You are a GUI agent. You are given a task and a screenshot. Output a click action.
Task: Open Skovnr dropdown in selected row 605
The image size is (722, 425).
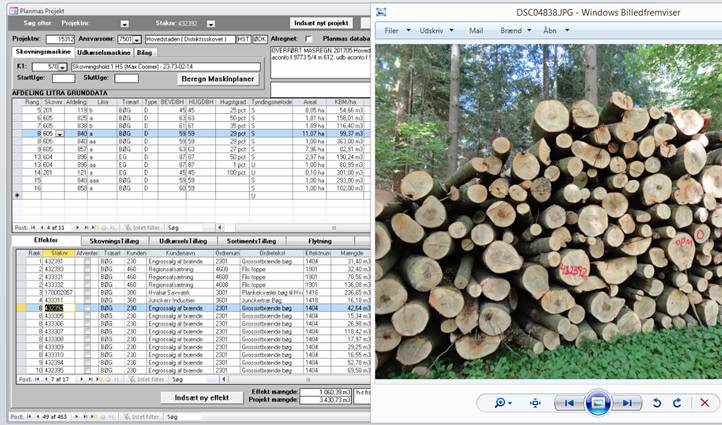59,134
